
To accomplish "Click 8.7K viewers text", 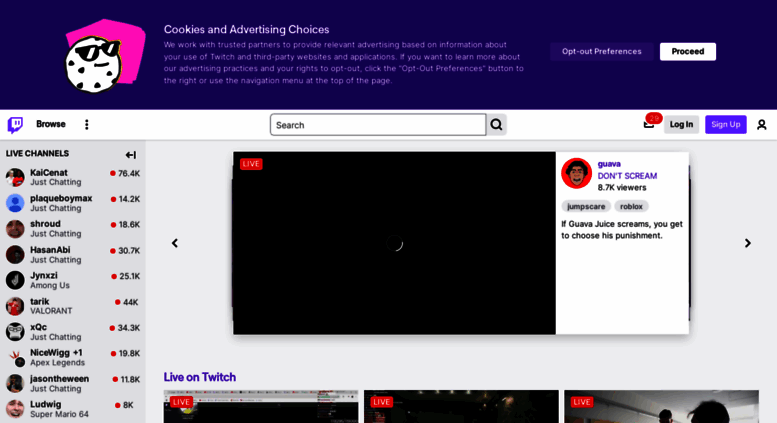I will click(622, 188).
